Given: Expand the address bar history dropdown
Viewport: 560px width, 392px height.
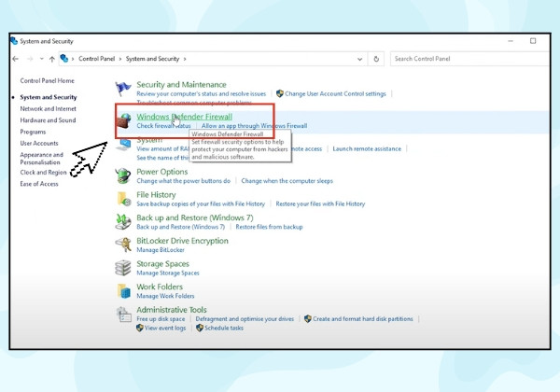Looking at the screenshot, I should [359, 59].
